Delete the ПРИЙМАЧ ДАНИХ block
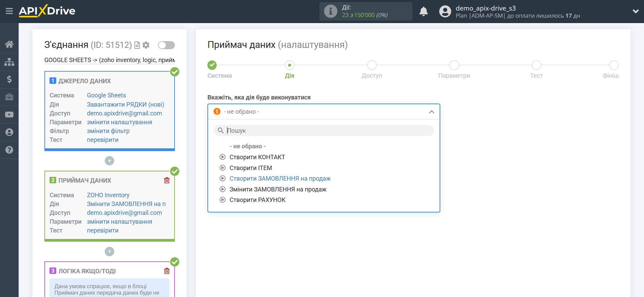Image resolution: width=644 pixels, height=297 pixels. (167, 180)
